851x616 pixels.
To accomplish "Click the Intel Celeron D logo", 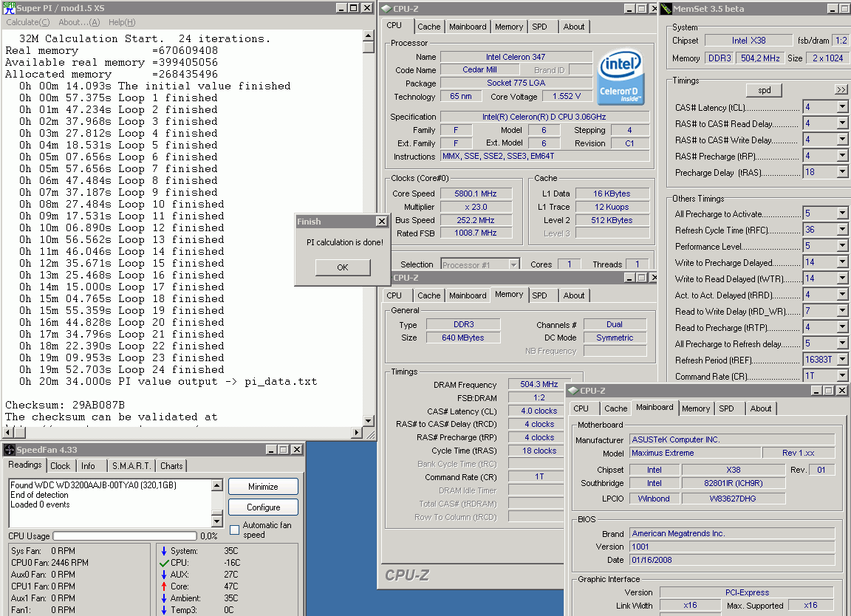I will pyautogui.click(x=621, y=78).
